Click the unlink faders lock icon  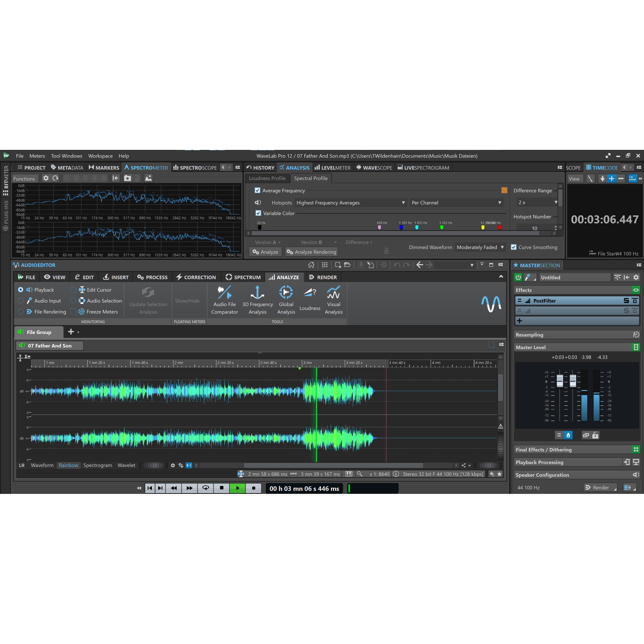pos(595,435)
